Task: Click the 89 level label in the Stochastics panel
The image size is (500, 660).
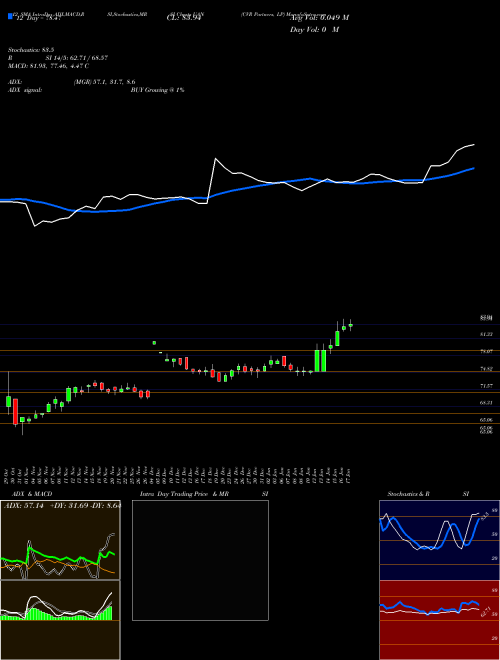Action: coord(495,510)
